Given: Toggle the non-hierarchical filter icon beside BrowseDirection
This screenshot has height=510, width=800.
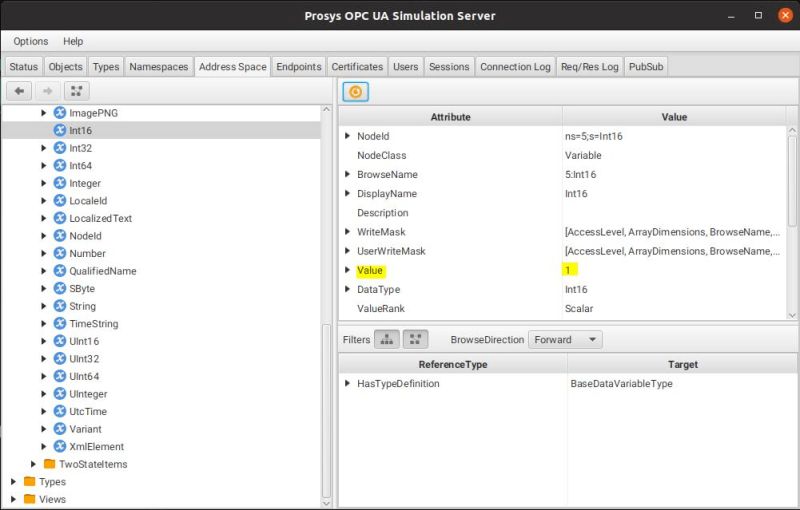Looking at the screenshot, I should coord(415,339).
